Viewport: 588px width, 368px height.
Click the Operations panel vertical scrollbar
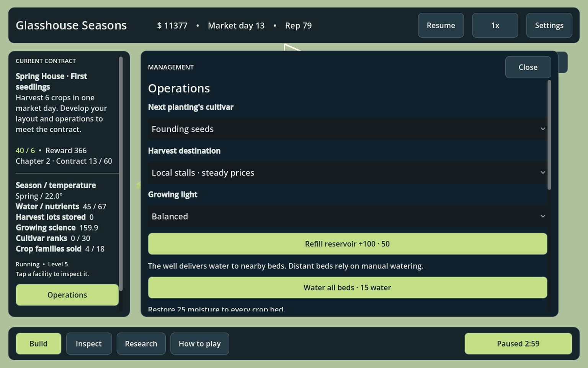click(x=549, y=135)
